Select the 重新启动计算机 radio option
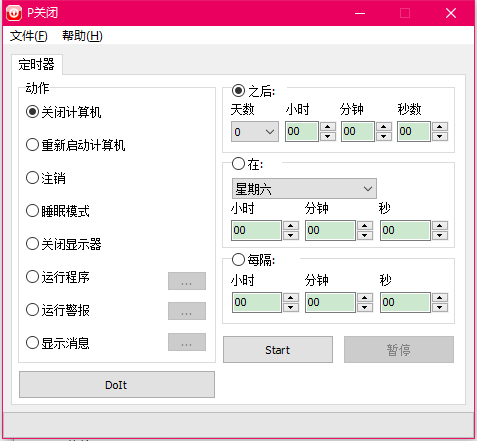Image resolution: width=477 pixels, height=441 pixels. coord(75,145)
